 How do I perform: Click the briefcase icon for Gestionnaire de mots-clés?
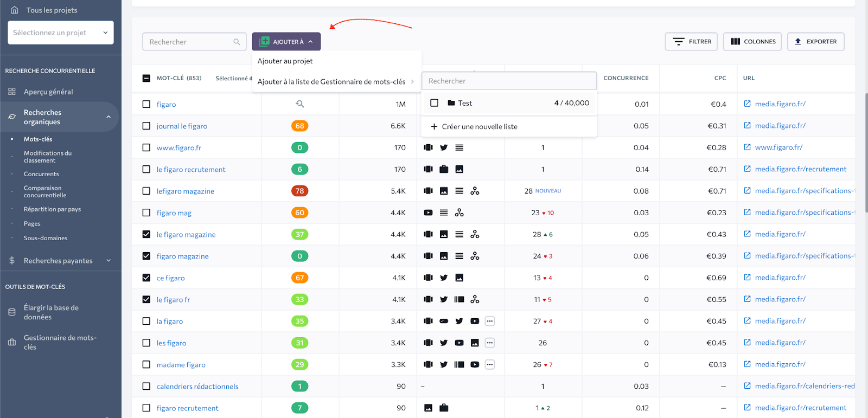tap(12, 342)
